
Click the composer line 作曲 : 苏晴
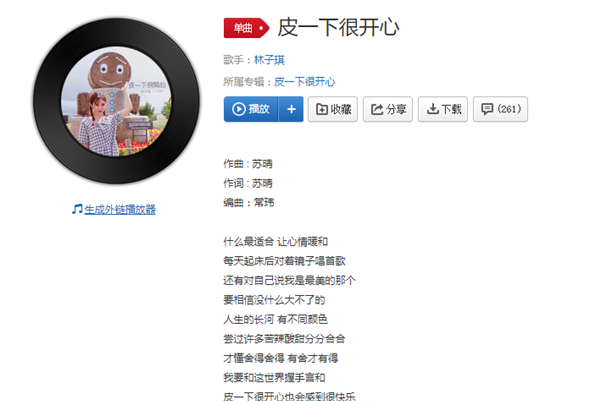coord(248,164)
